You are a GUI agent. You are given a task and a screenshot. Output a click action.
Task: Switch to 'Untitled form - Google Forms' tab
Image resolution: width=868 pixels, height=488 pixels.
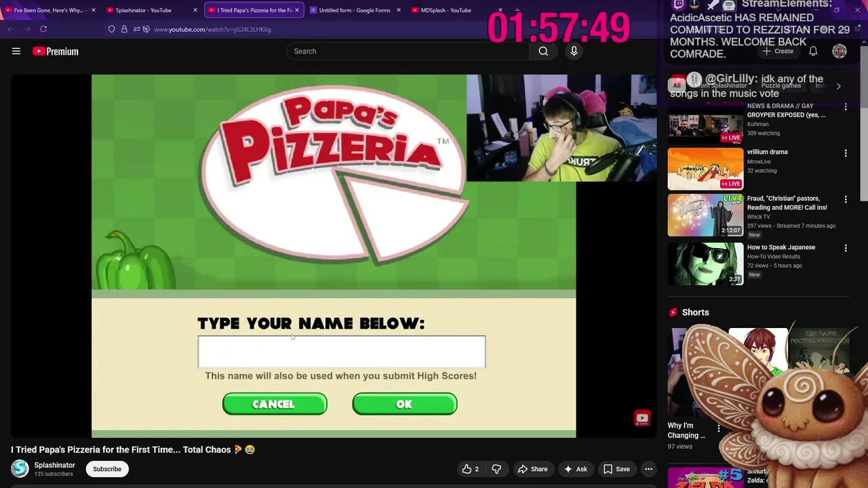pos(355,10)
